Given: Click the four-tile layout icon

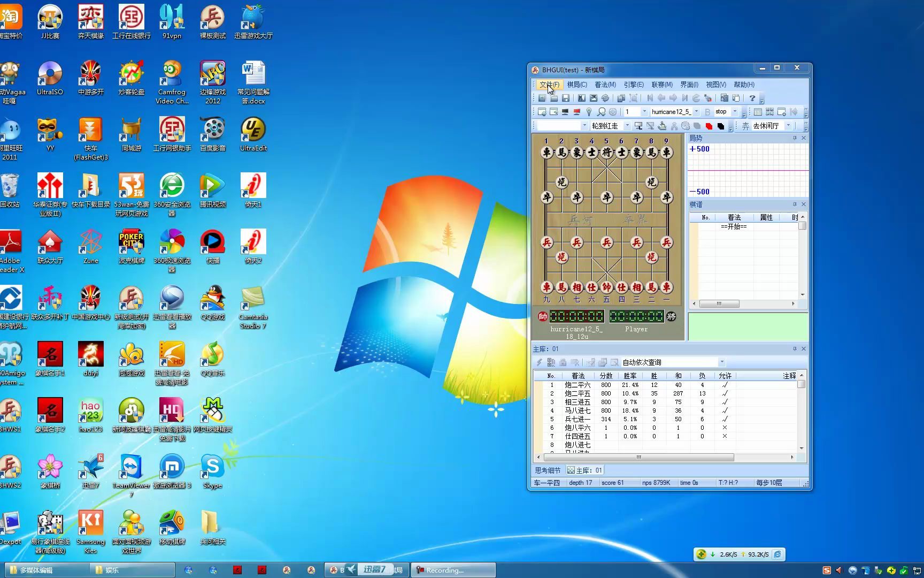Looking at the screenshot, I should (769, 112).
